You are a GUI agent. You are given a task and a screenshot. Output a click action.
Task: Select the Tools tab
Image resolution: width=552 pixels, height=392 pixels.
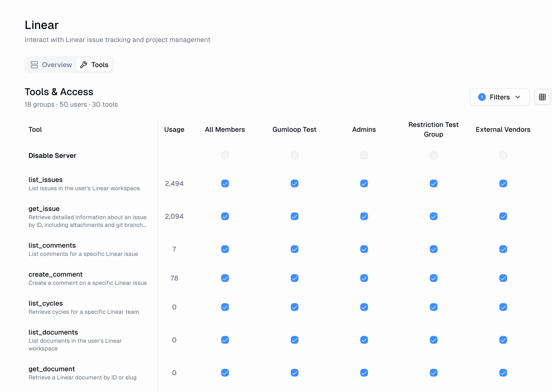[94, 65]
